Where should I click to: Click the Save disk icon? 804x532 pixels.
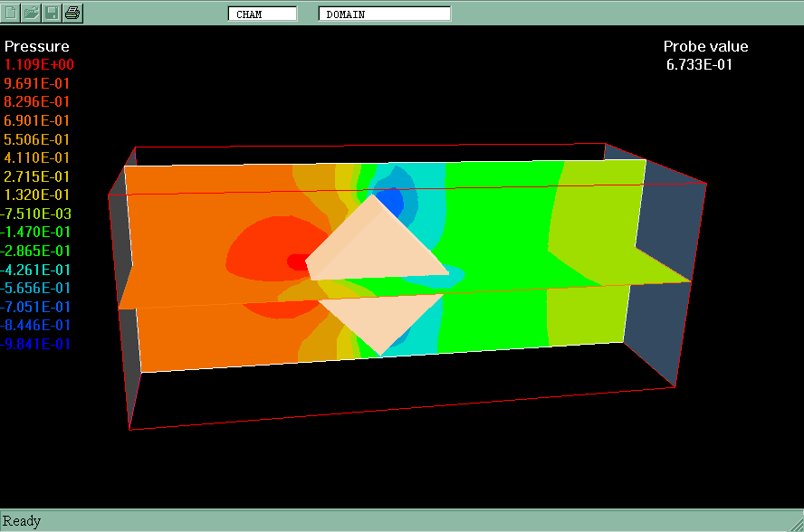click(x=53, y=13)
